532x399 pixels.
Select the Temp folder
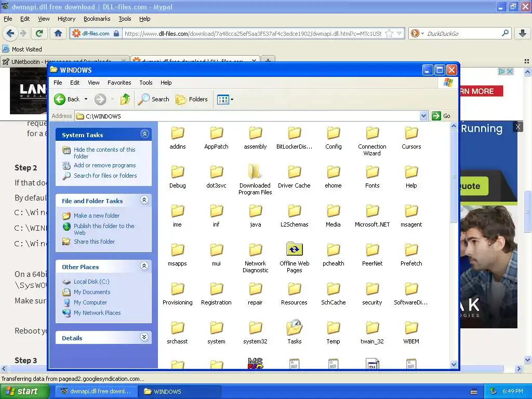coord(333,333)
